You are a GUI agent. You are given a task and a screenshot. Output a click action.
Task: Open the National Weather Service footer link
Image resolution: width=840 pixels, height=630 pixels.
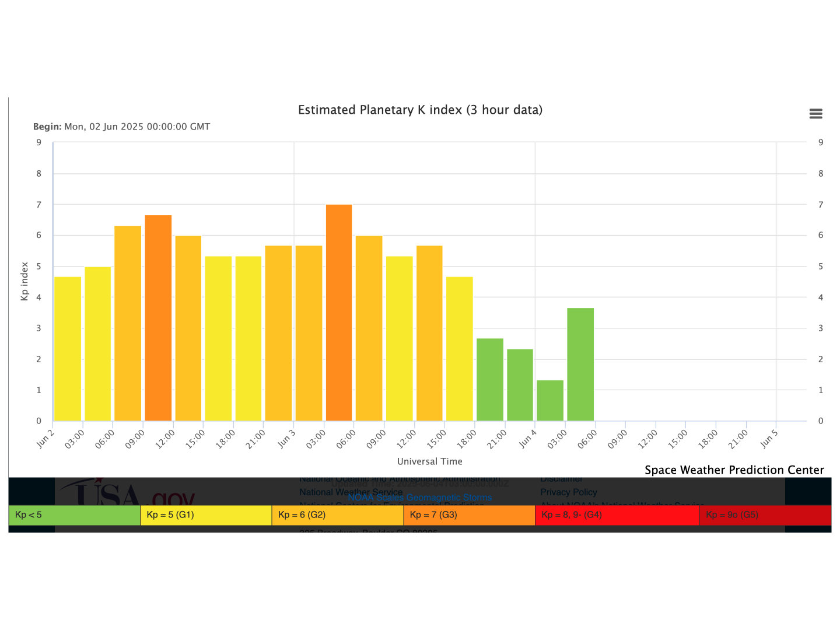(351, 492)
